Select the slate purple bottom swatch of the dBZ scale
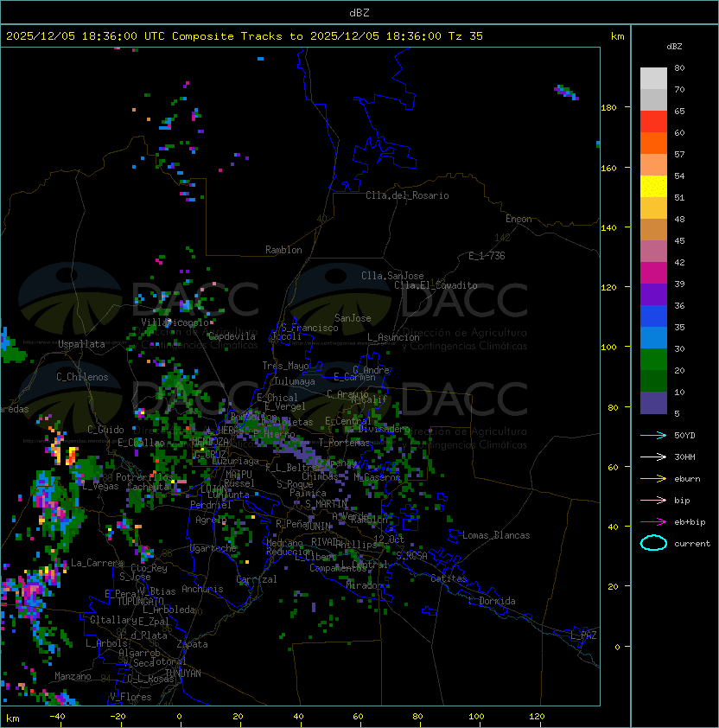The width and height of the screenshot is (719, 728). 653,403
